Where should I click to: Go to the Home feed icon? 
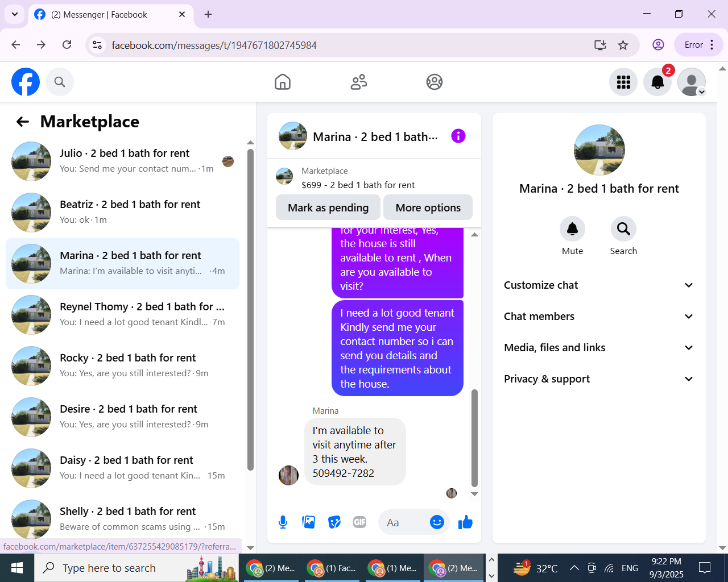(283, 82)
